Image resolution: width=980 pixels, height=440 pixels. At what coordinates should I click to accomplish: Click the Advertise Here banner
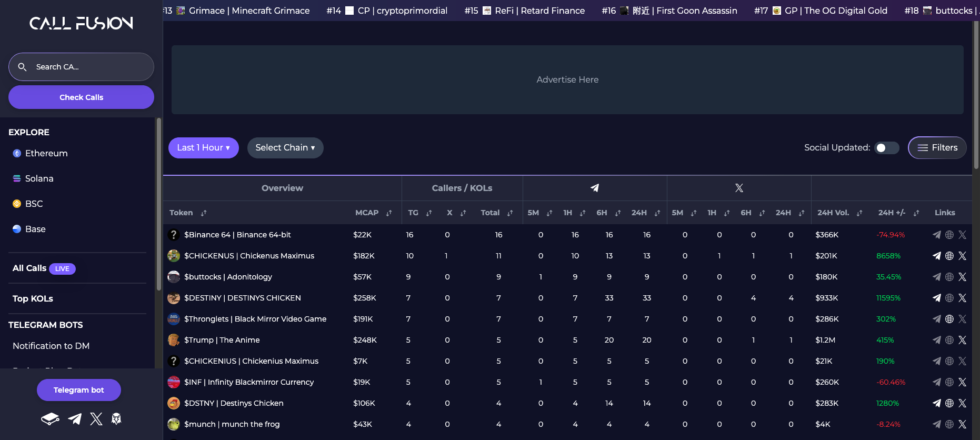[567, 79]
